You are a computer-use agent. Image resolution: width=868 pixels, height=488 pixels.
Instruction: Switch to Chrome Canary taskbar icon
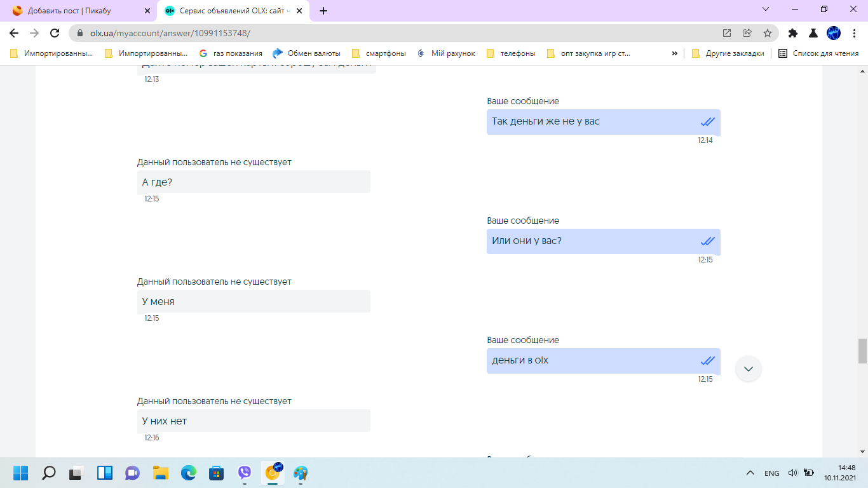[273, 473]
